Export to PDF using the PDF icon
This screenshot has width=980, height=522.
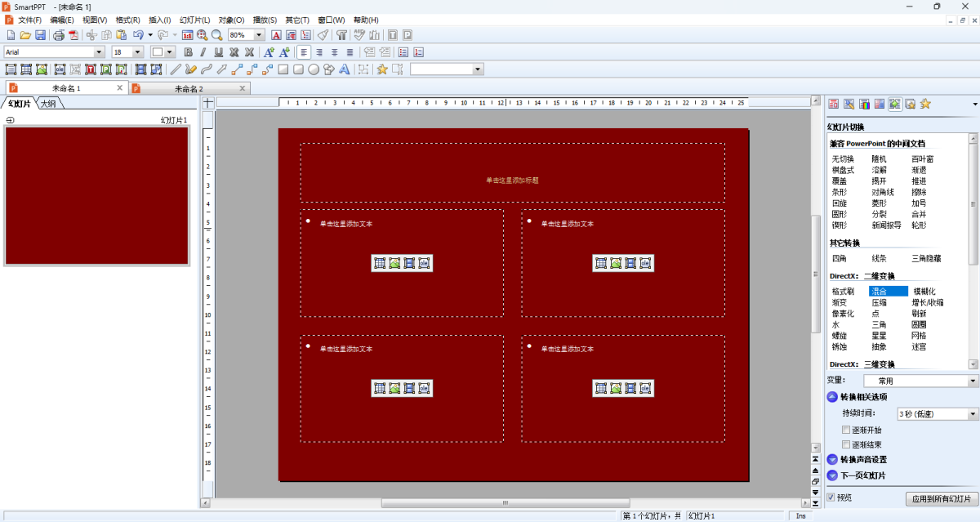[73, 35]
